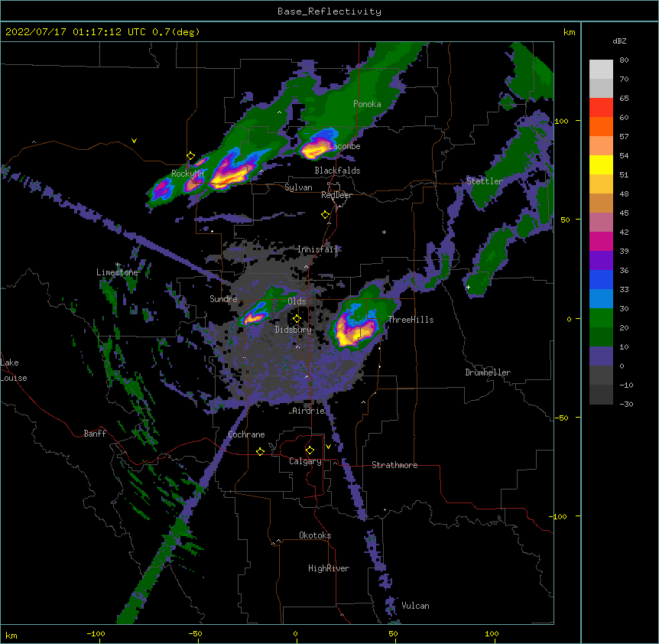Select the royal blue legend swatch below 36
This screenshot has width=659, height=644.
601,279
